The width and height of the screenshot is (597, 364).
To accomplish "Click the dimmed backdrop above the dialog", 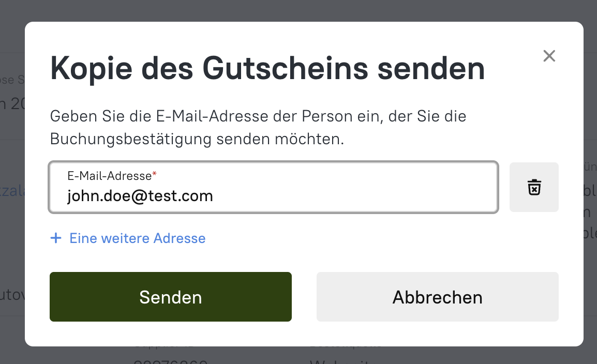I will 298,10.
